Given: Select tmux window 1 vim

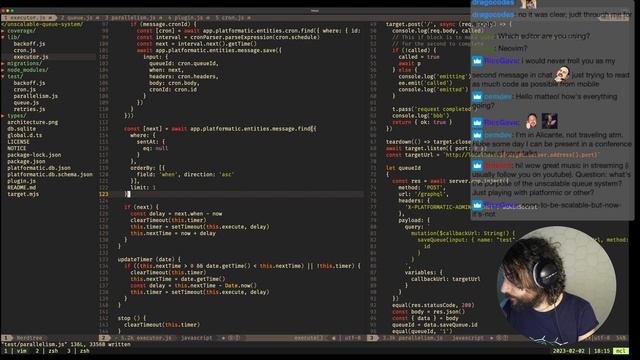Looking at the screenshot, I should pos(16,351).
